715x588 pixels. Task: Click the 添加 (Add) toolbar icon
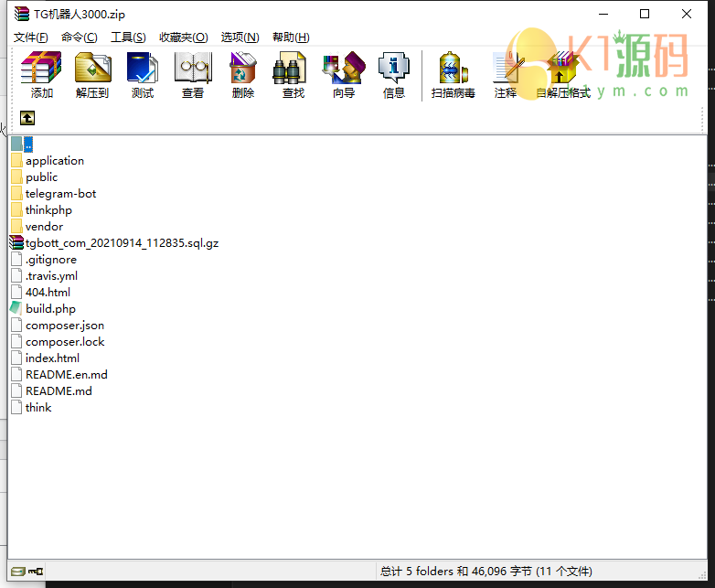pyautogui.click(x=41, y=68)
